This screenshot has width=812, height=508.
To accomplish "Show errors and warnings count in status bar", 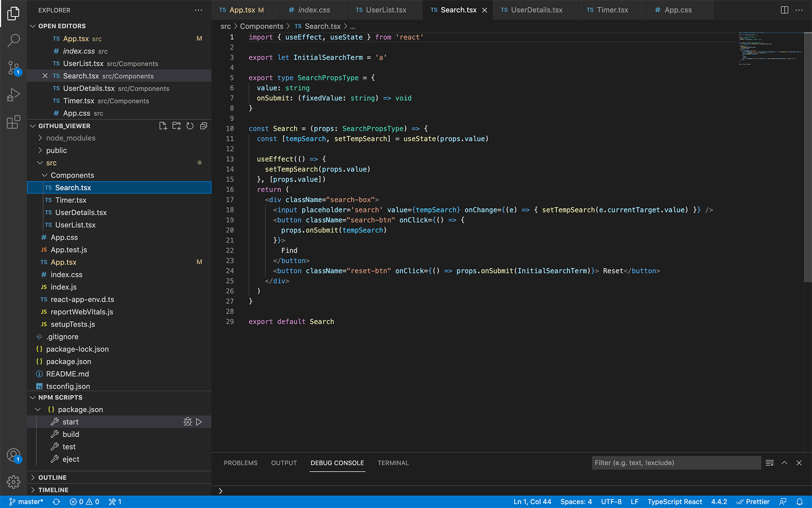I will [x=84, y=502].
